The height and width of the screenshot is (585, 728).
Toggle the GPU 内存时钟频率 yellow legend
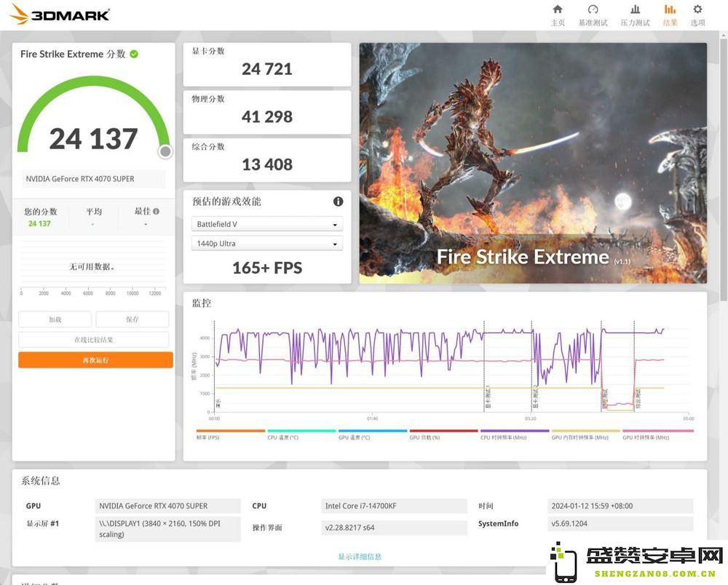pyautogui.click(x=585, y=434)
